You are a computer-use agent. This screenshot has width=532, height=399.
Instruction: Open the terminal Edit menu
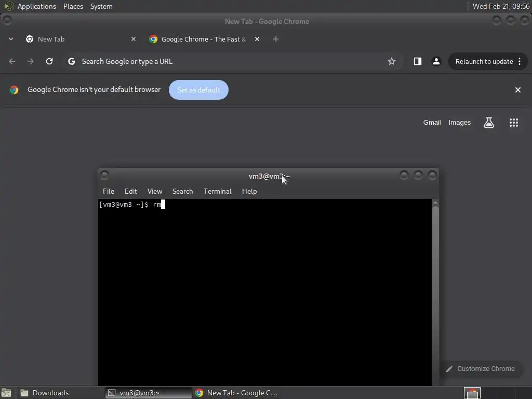(130, 191)
